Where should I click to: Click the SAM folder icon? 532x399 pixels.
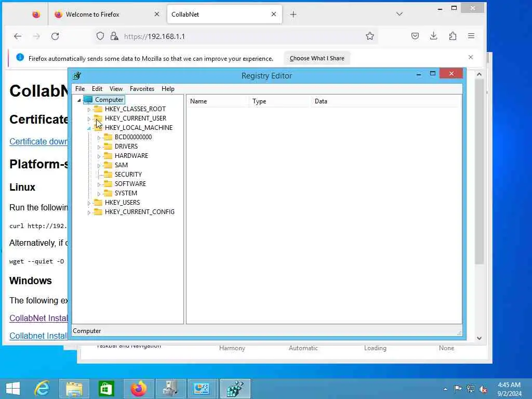(x=108, y=165)
